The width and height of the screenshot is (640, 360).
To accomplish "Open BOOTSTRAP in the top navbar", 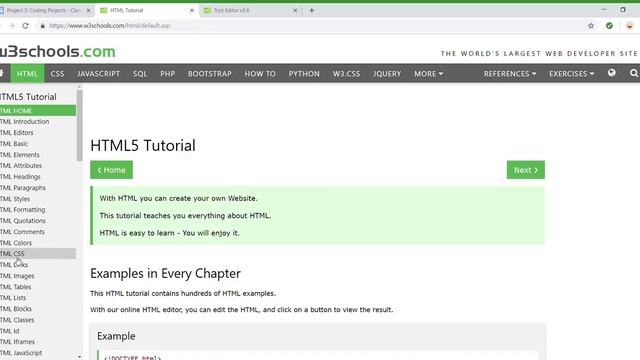I will (x=210, y=73).
